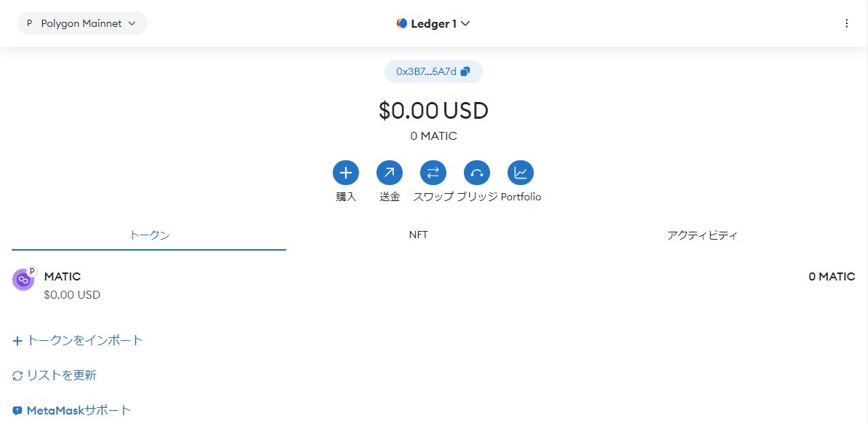This screenshot has width=868, height=424.
Task: Switch to the NFT tab
Action: (418, 235)
